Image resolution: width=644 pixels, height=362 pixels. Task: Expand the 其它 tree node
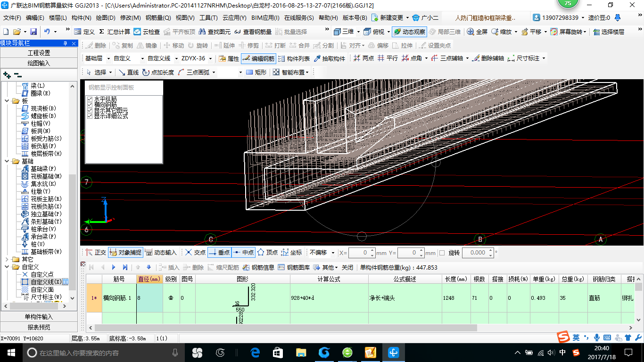(x=7, y=259)
